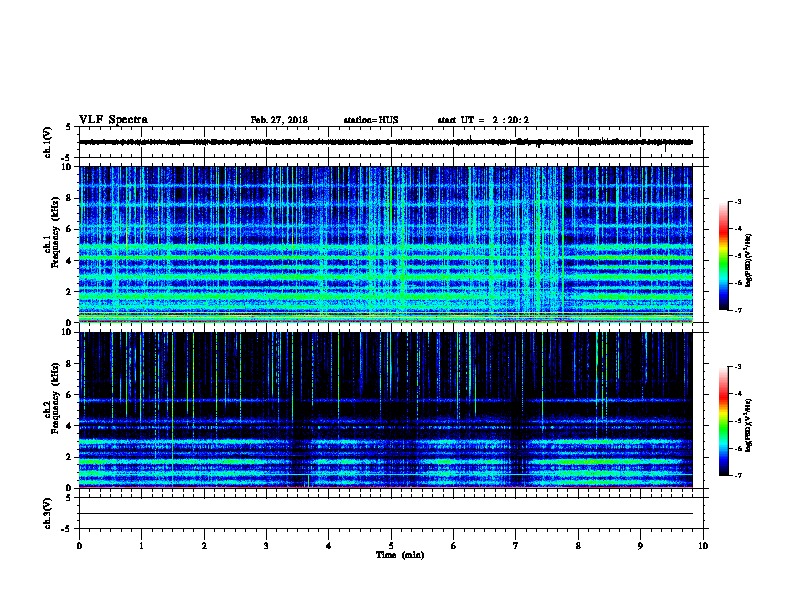Click the ch.2 color scale "-7" label
This screenshot has width=792, height=612.
pos(738,476)
